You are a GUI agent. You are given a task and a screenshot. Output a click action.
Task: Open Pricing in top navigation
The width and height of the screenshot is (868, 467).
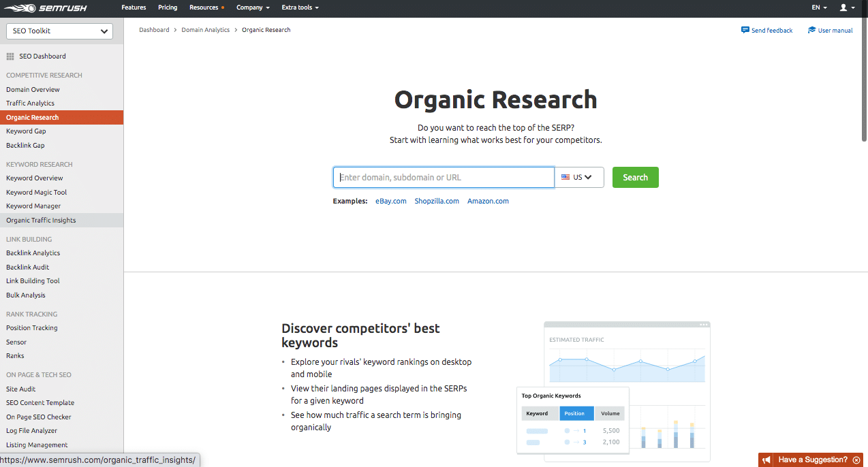click(x=168, y=7)
